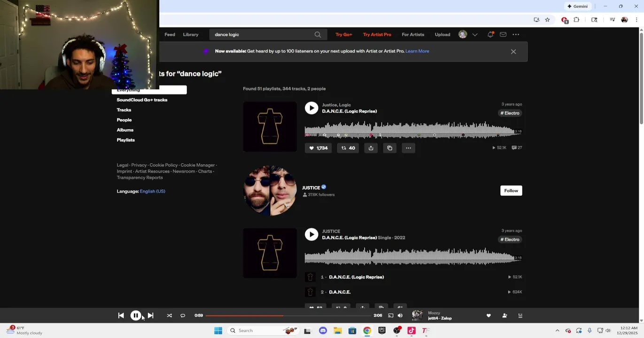Viewport: 644px width, 338px height.
Task: Filter results by SoundCloud Go+ tracks
Action: (x=142, y=100)
